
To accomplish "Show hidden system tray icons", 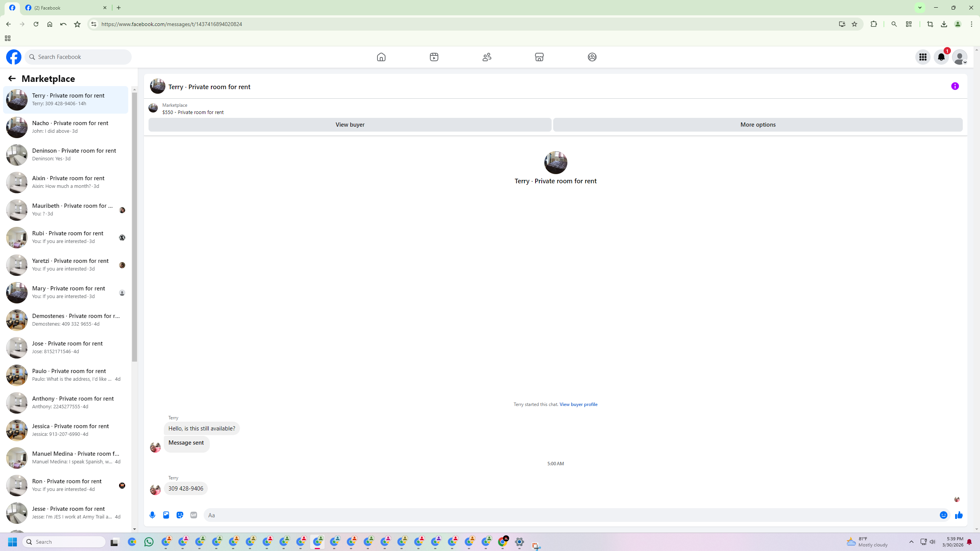I will [x=911, y=542].
